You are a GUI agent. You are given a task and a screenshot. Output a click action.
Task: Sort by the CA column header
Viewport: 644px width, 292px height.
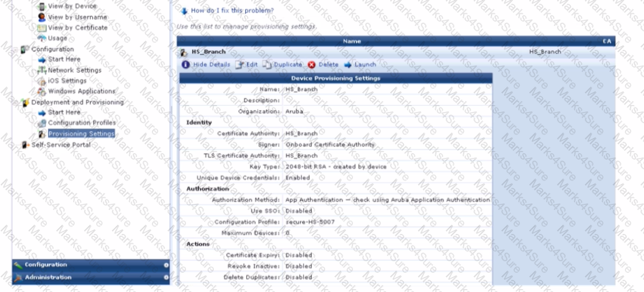(607, 41)
